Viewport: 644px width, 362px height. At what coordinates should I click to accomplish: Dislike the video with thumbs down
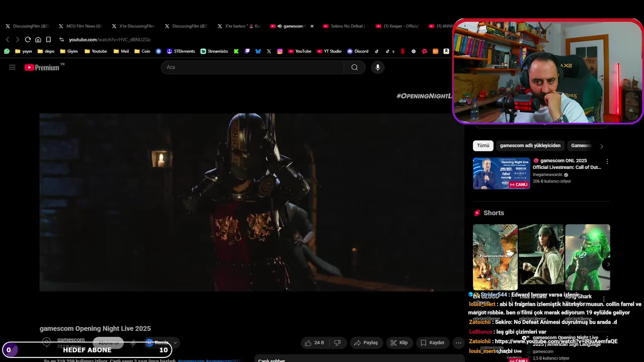(x=337, y=343)
